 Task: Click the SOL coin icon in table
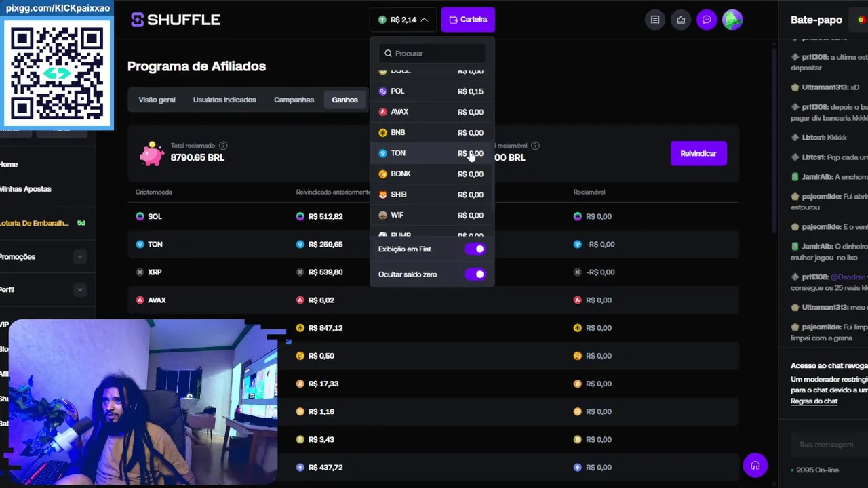[x=140, y=216]
